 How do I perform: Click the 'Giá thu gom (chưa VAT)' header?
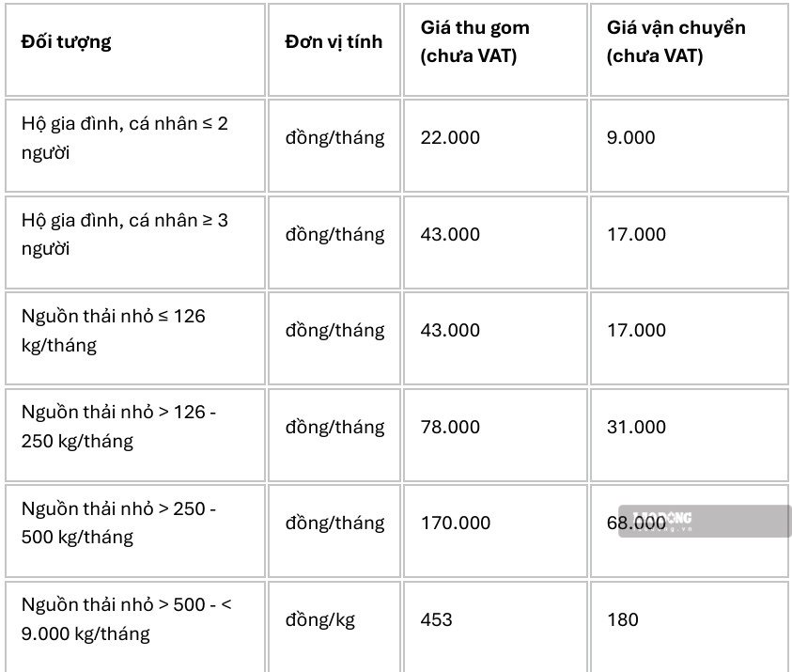(x=474, y=41)
